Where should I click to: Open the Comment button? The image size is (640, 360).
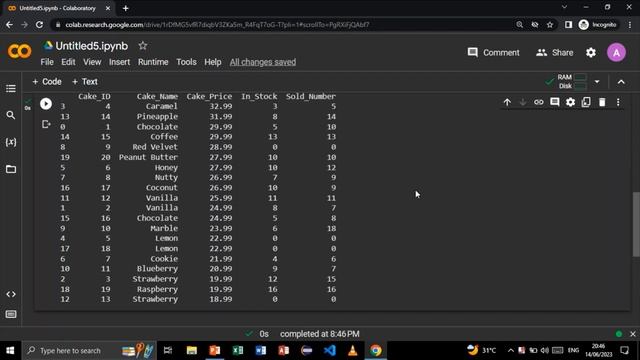pos(493,53)
